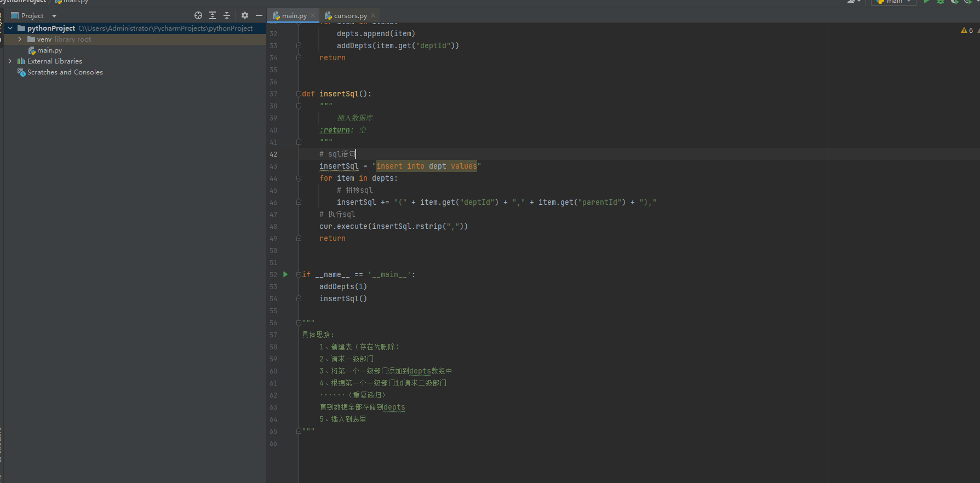Fold the comment block starting at line 56

pyautogui.click(x=299, y=323)
